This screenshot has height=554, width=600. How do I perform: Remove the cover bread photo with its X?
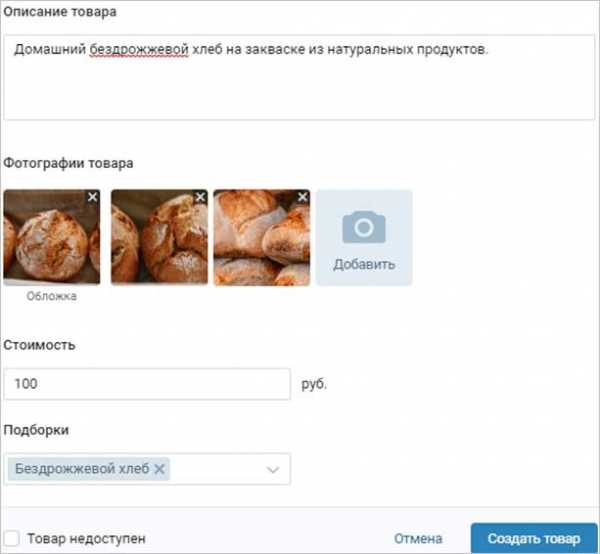coord(93,197)
